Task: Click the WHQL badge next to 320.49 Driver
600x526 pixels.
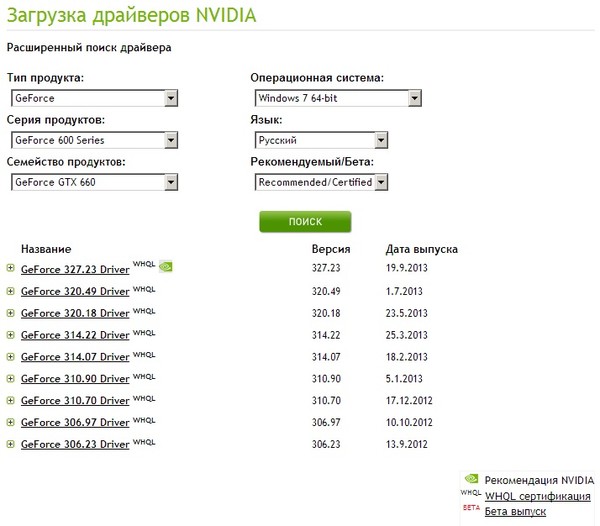Action: point(144,289)
